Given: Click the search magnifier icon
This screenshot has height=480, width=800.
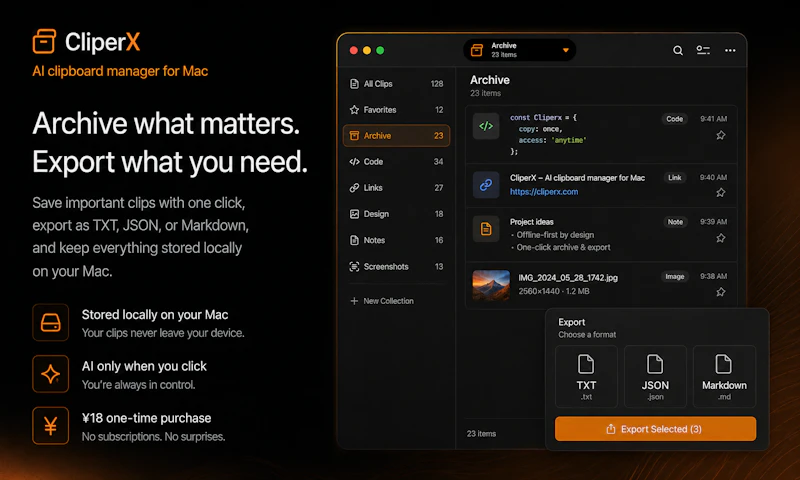Looking at the screenshot, I should (678, 50).
